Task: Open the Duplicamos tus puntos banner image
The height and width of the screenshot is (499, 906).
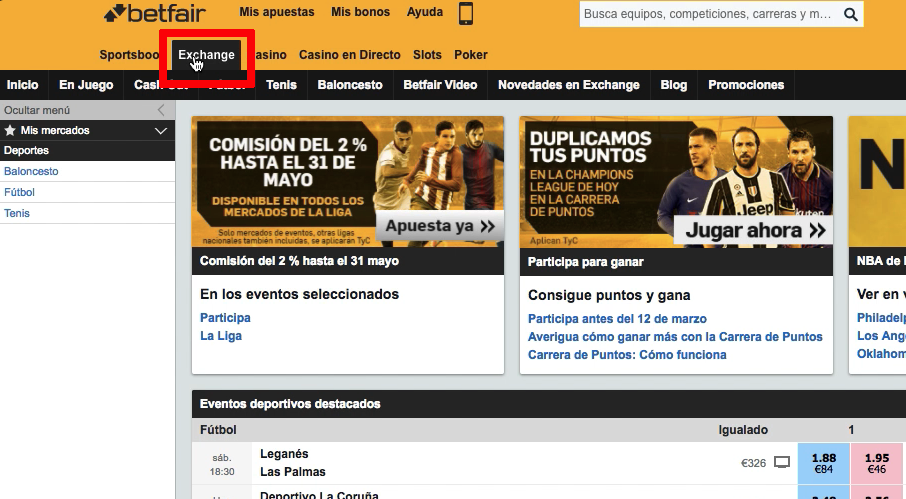Action: (676, 183)
